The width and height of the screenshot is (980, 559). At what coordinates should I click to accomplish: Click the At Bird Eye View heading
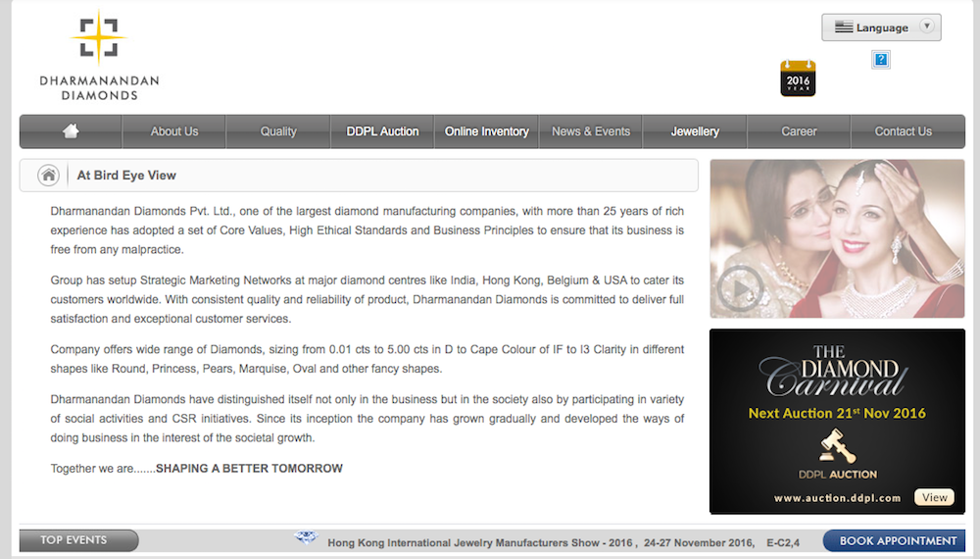coord(126,176)
